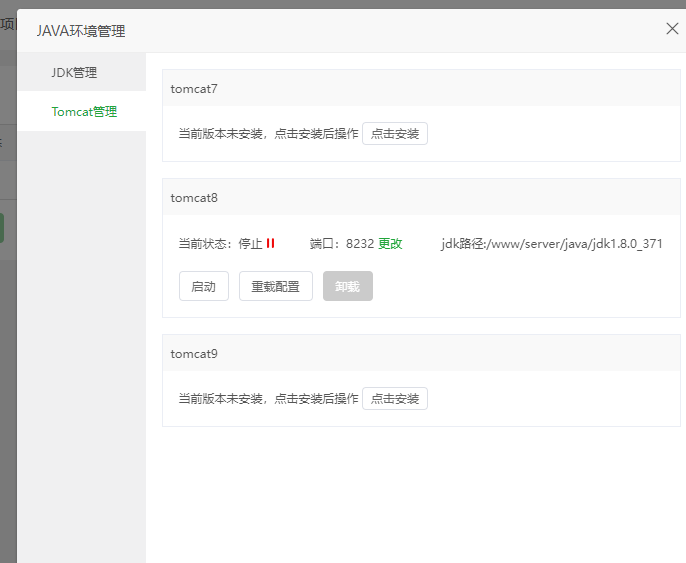686x563 pixels.
Task: Switch to the JDK管理 tab
Action: click(81, 72)
